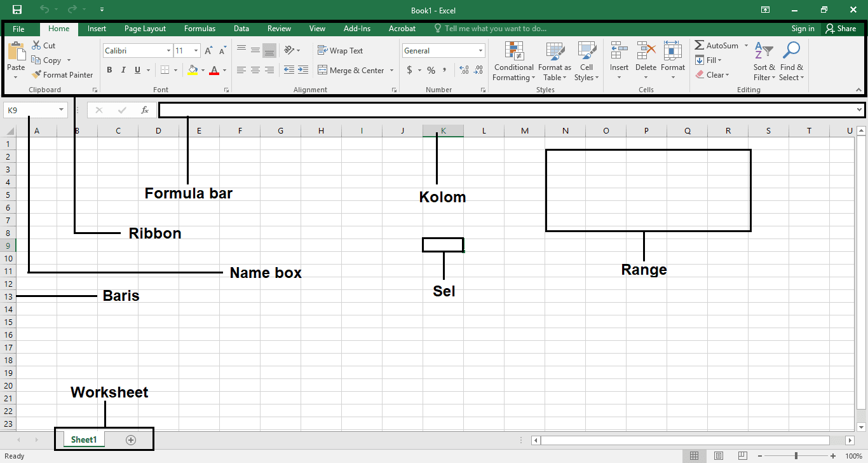Click the Increase Decimal icon
This screenshot has width=868, height=463.
tap(465, 71)
